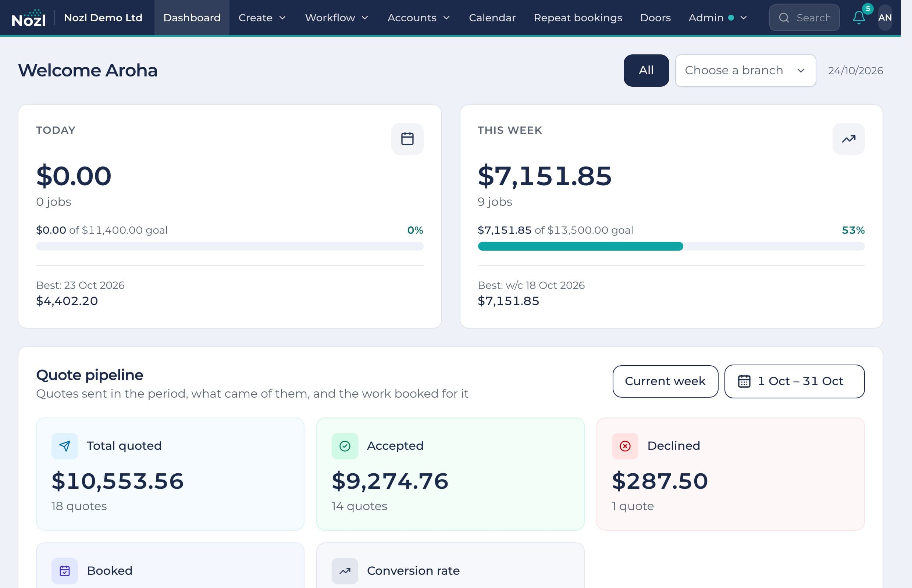
Task: Switch pipeline to Current week
Action: tap(665, 381)
